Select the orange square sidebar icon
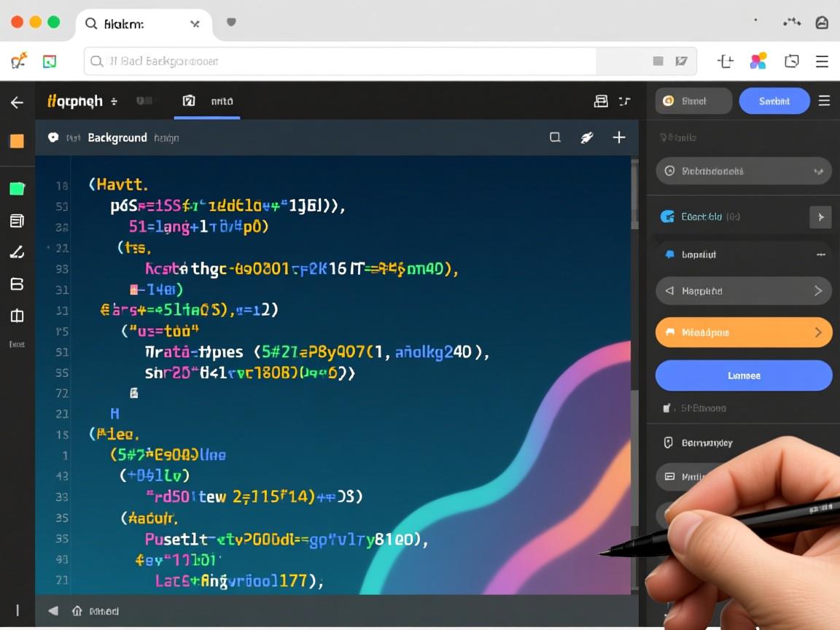 [x=17, y=141]
